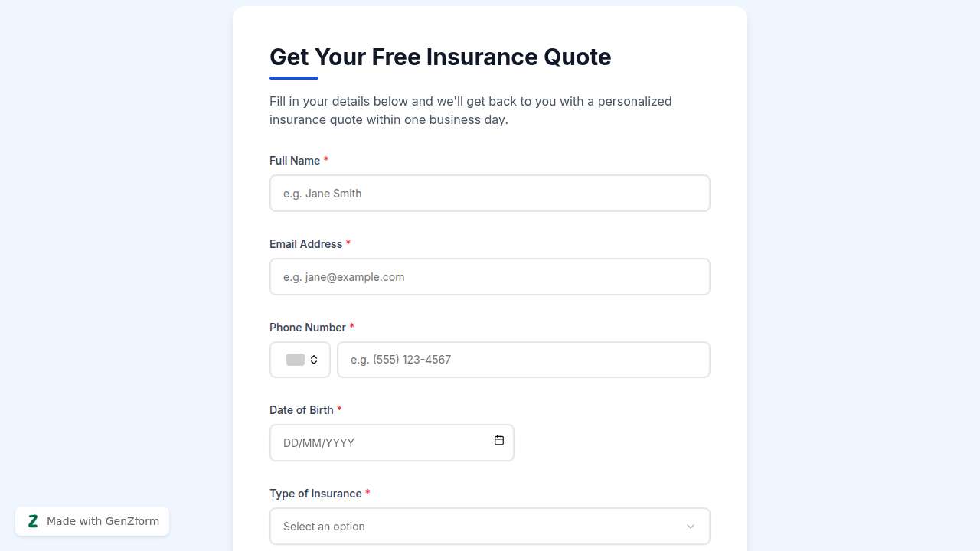This screenshot has height=551, width=980.
Task: Click the "Made with GenZform" text
Action: 103,521
